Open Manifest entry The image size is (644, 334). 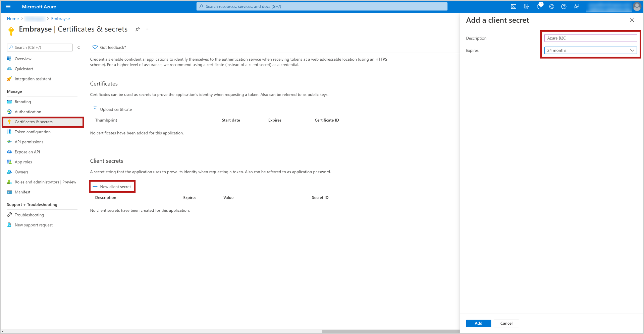[x=22, y=192]
